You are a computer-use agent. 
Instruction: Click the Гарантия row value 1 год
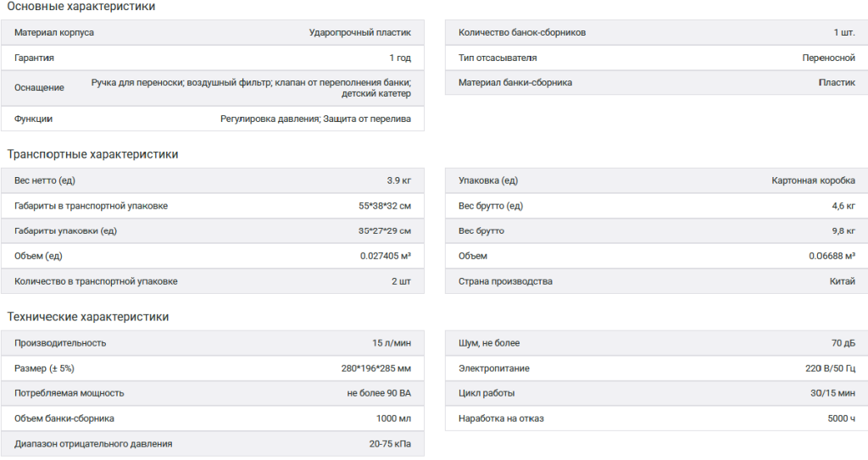(400, 58)
